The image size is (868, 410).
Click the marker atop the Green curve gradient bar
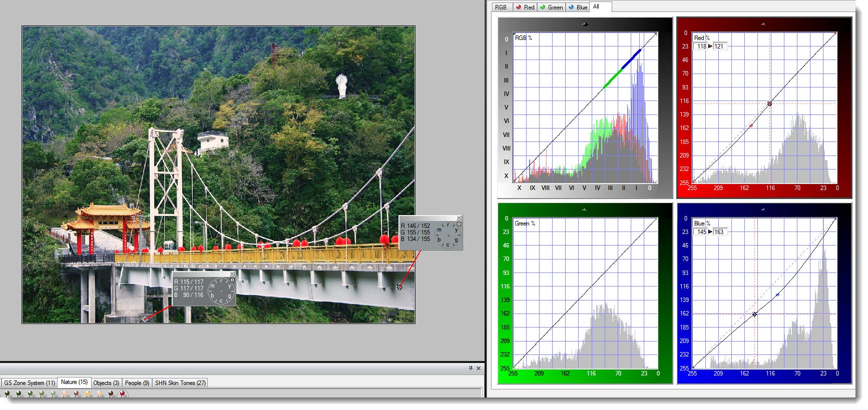pyautogui.click(x=584, y=209)
